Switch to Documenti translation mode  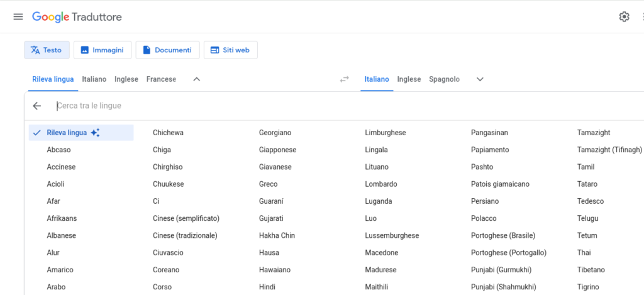(x=167, y=50)
